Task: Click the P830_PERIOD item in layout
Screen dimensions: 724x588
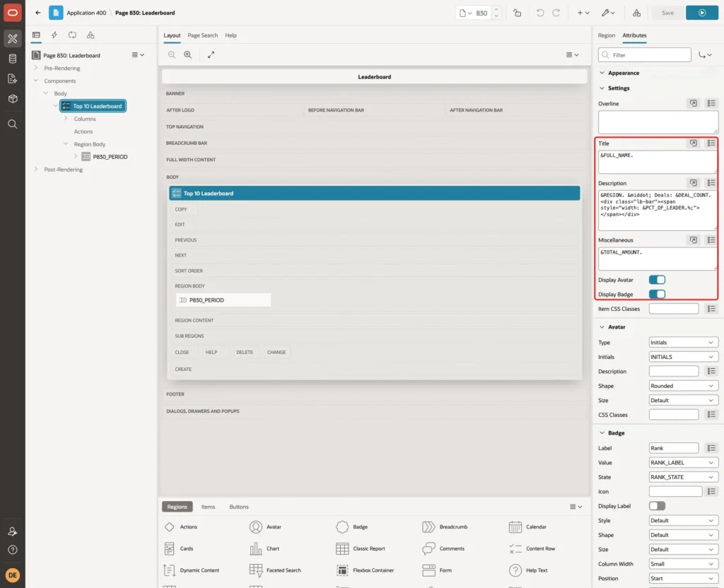Action: (x=223, y=300)
